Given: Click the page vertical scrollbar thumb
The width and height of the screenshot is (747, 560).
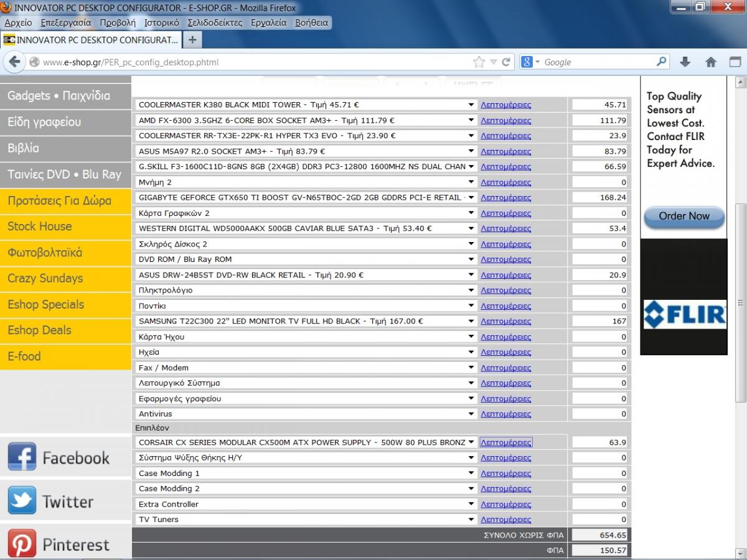Looking at the screenshot, I should pos(741,302).
